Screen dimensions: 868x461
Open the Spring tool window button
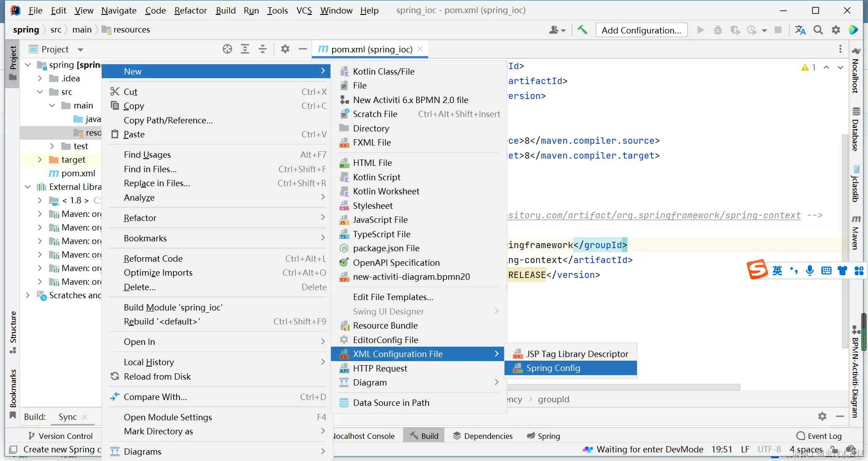(x=543, y=436)
